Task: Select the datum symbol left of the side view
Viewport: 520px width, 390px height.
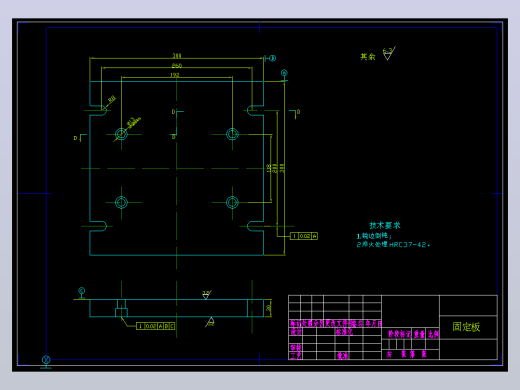Action: [82, 293]
